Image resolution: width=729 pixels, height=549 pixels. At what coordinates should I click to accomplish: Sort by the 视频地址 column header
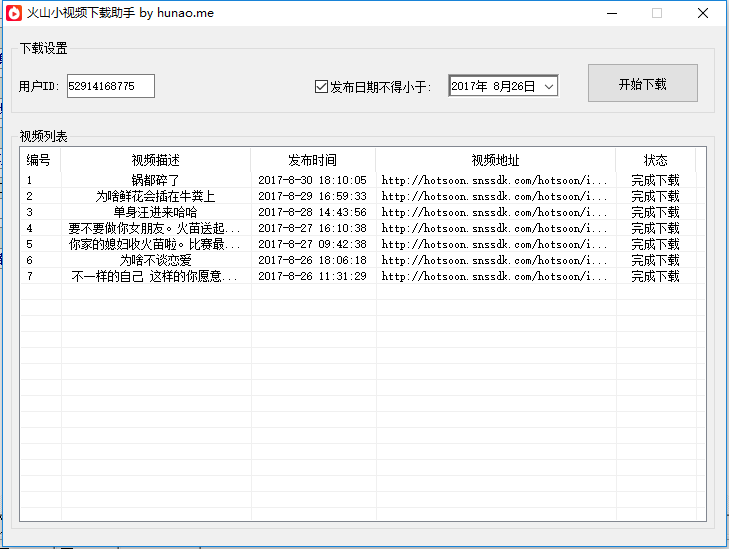495,160
